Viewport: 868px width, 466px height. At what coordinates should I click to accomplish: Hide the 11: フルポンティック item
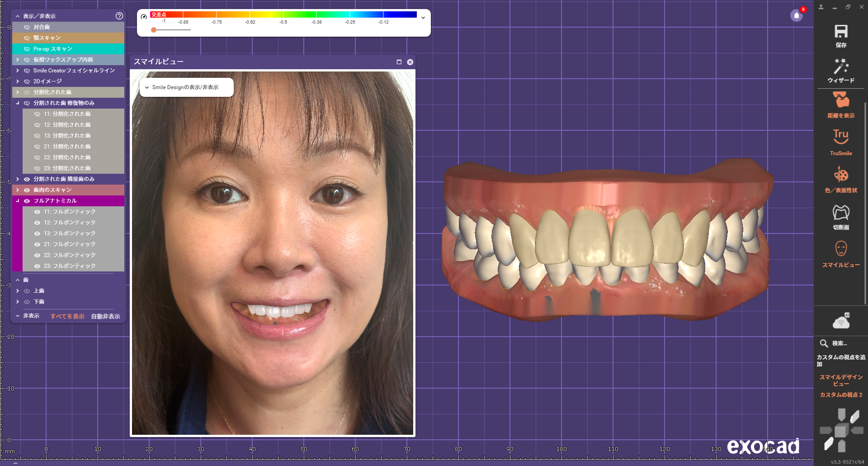pyautogui.click(x=38, y=212)
